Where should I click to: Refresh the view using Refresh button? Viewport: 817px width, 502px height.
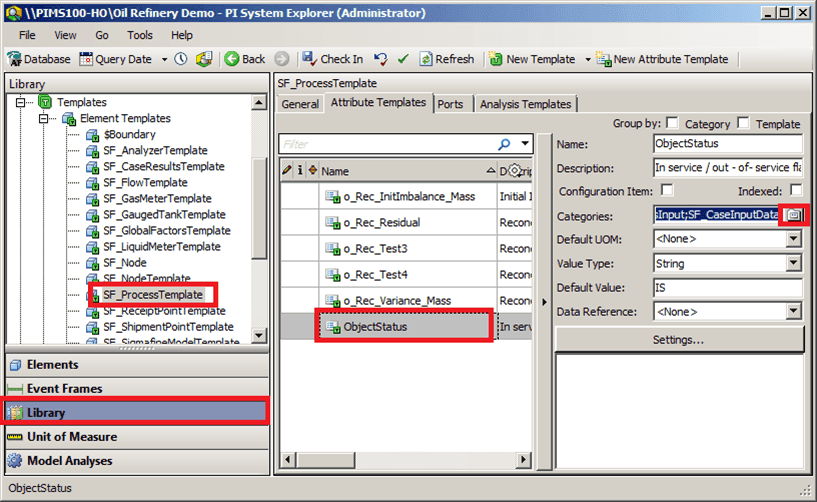click(x=447, y=59)
